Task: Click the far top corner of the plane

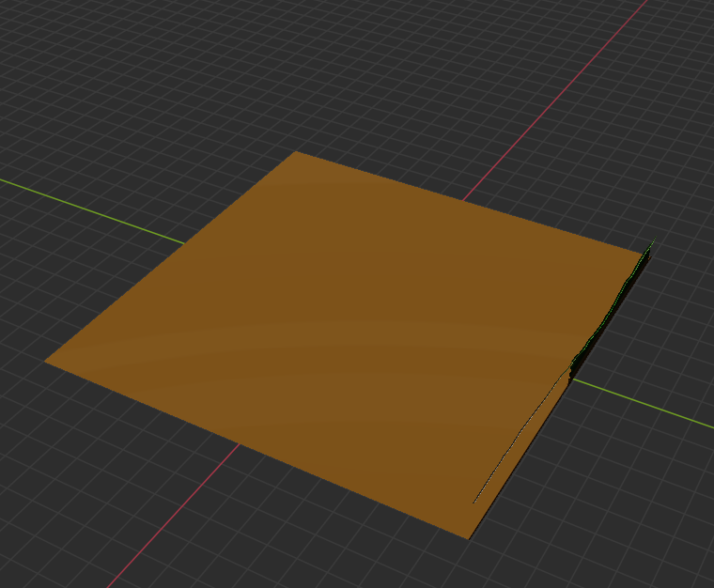Action: [296, 153]
